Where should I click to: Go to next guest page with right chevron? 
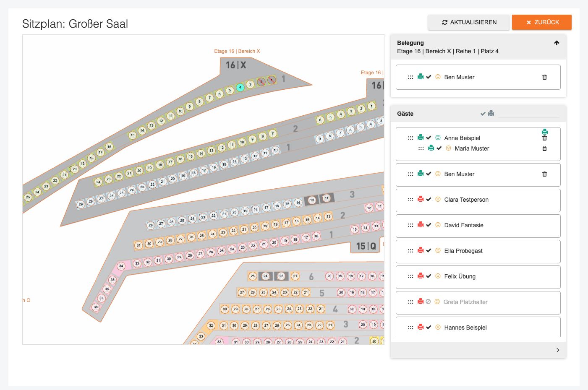coord(558,350)
